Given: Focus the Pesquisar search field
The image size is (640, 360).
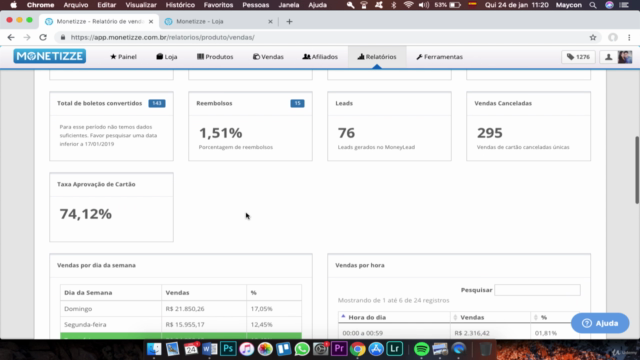Looking at the screenshot, I should coord(537,290).
